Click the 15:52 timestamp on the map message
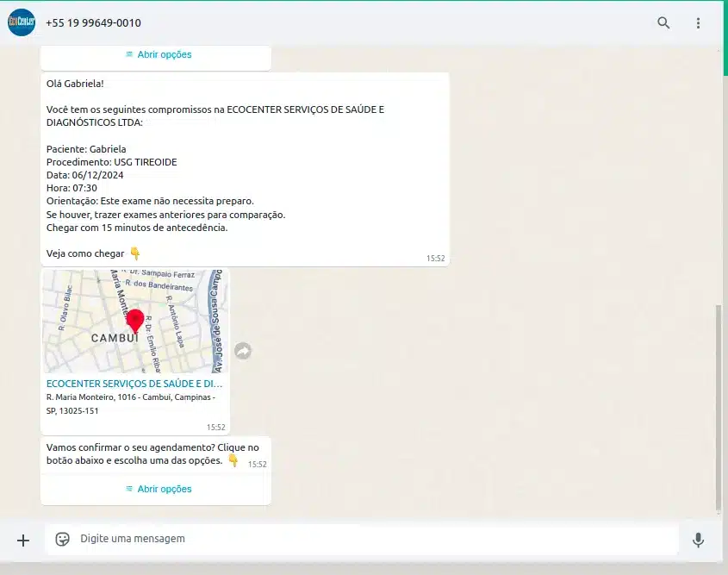This screenshot has width=728, height=575. 216,428
